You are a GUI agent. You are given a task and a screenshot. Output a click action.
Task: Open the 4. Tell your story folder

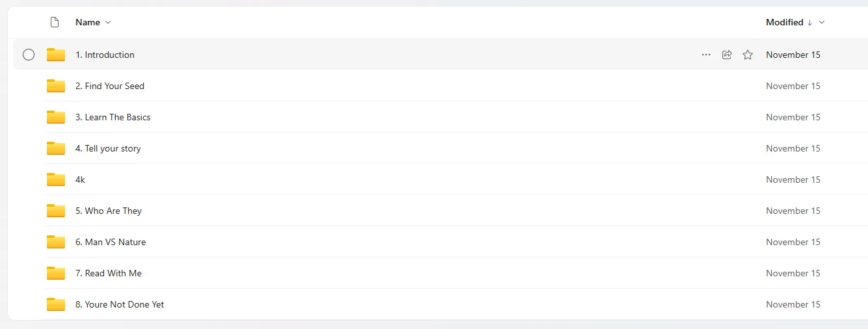coord(108,148)
